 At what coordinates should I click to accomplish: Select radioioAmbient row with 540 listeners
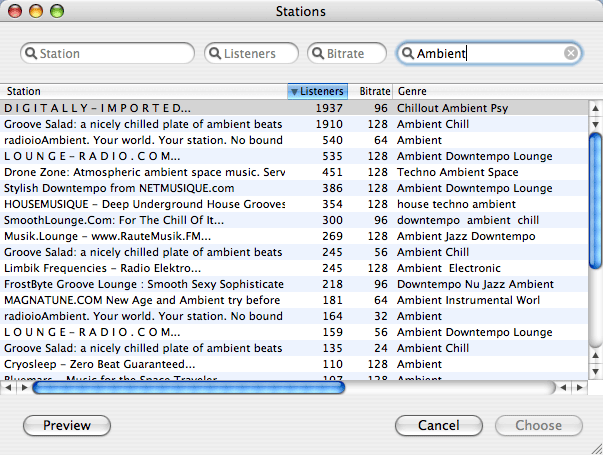[294, 140]
